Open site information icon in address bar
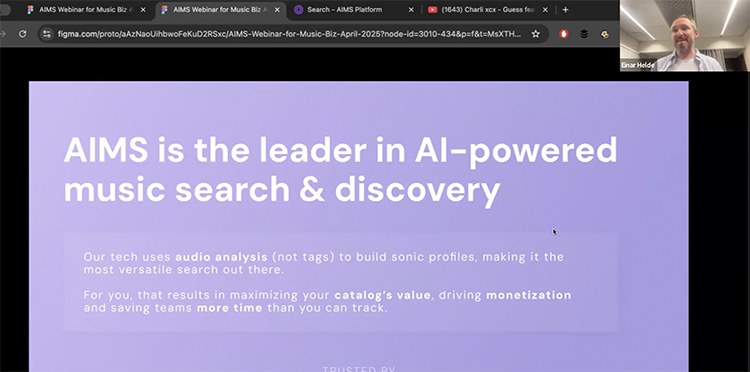This screenshot has height=372, width=750. [x=46, y=34]
